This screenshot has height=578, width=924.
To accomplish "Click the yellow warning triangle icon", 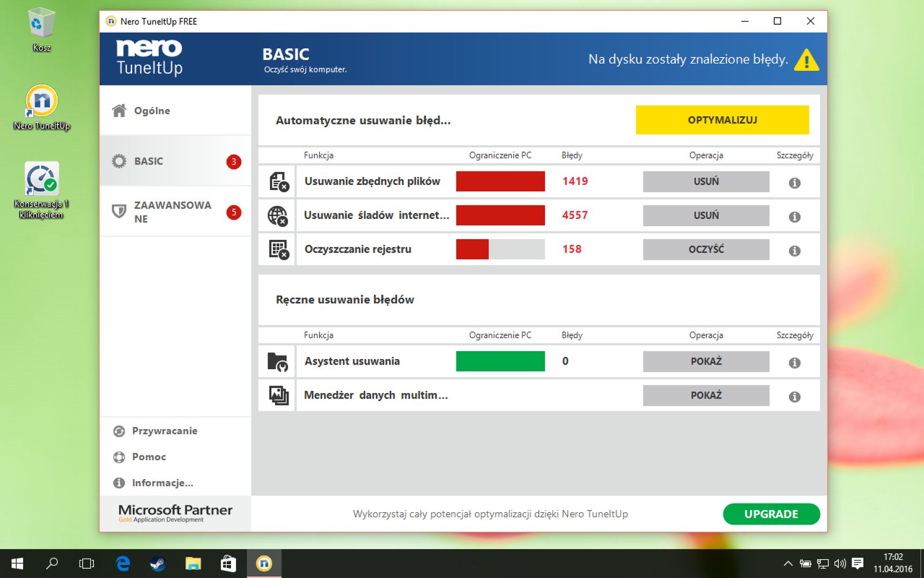I will point(806,60).
